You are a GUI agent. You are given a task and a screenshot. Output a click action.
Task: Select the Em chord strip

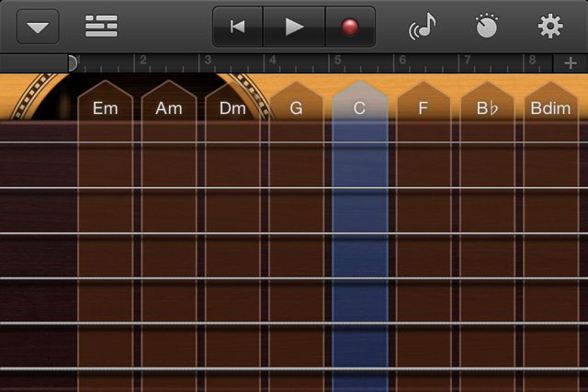[x=106, y=236]
